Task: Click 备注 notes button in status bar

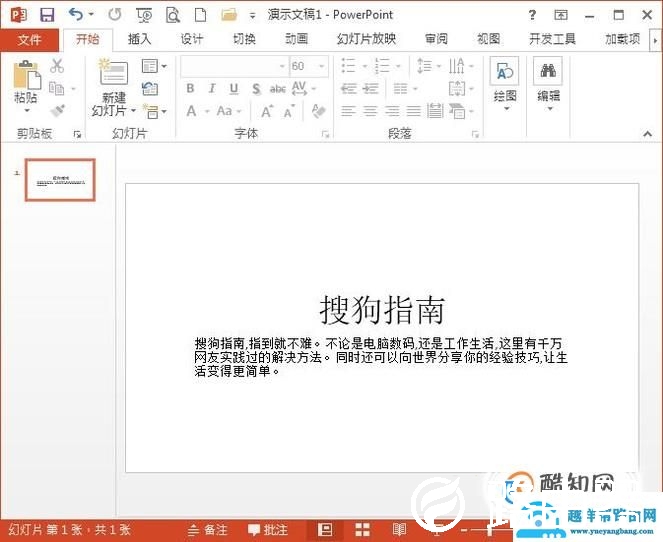Action: pos(208,530)
